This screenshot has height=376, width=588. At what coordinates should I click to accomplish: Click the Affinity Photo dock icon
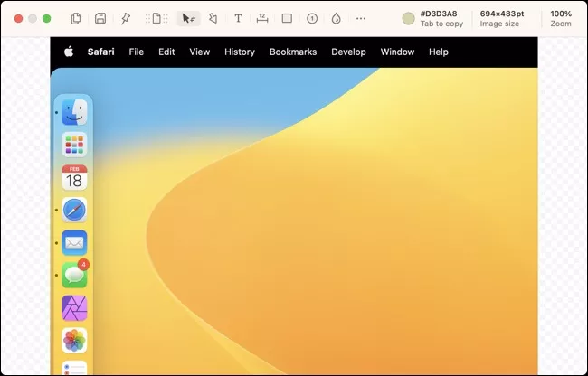click(x=74, y=308)
